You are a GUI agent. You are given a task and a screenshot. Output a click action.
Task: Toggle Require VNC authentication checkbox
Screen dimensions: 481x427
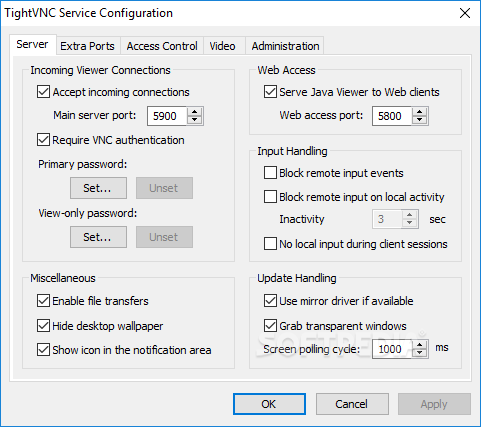[x=43, y=140]
